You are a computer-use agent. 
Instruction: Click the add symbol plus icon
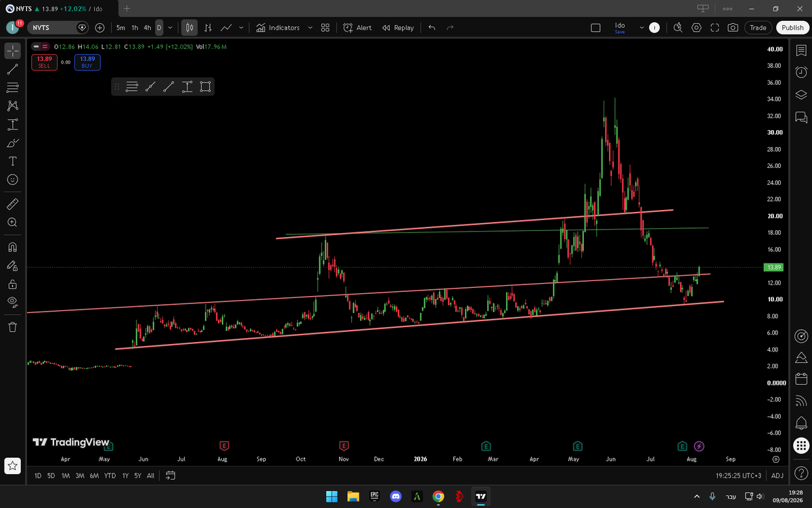click(100, 28)
